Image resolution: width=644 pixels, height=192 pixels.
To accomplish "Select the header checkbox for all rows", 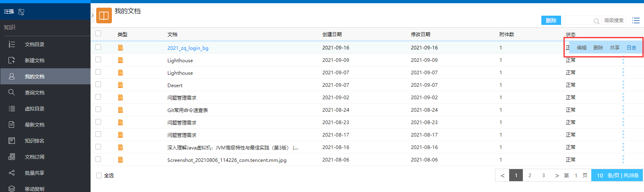I will [x=98, y=34].
